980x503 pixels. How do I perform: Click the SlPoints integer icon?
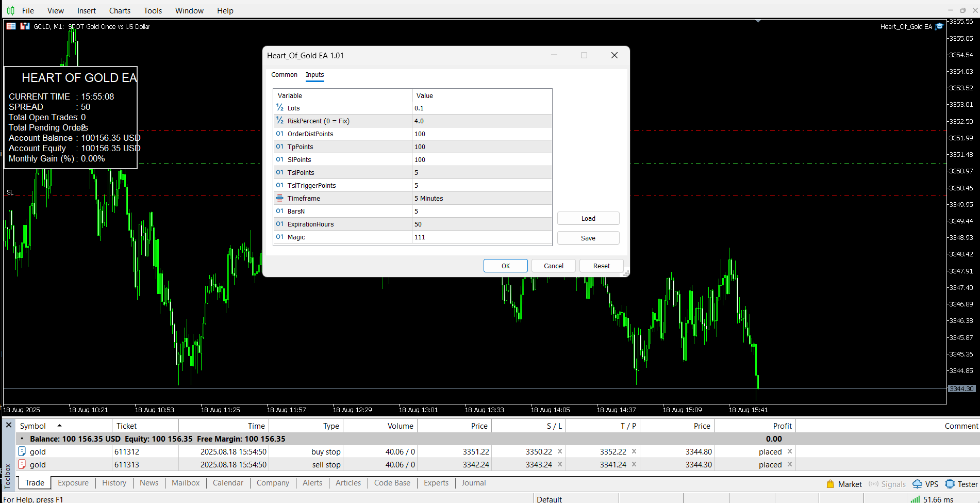279,159
